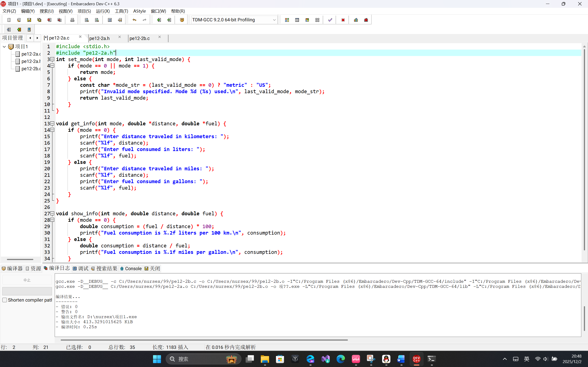Click the Profile analysis bar-chart icon

tap(356, 20)
